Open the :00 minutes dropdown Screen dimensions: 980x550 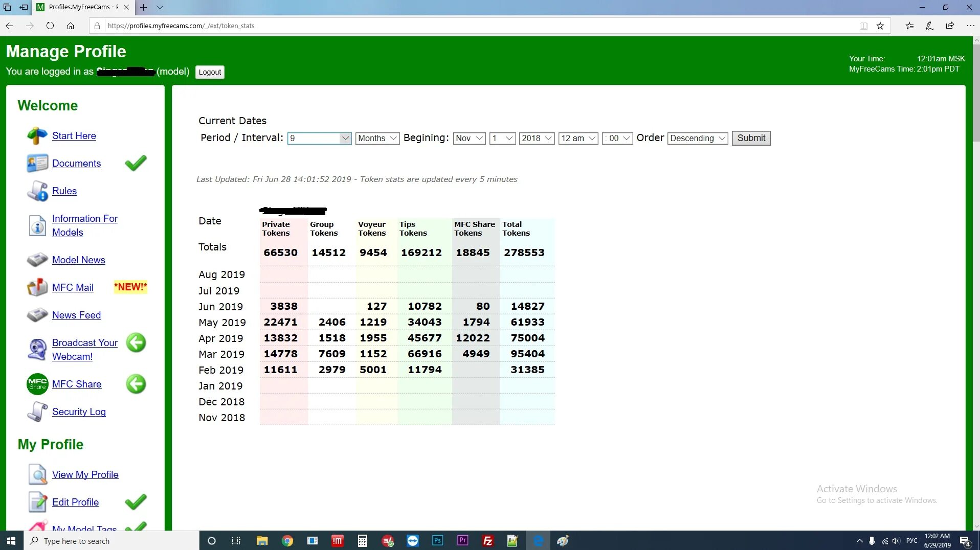pos(618,138)
